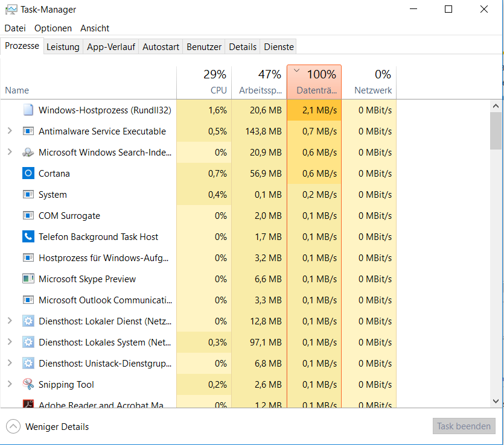Switch to the Leistung tab
The image size is (504, 445).
click(63, 47)
